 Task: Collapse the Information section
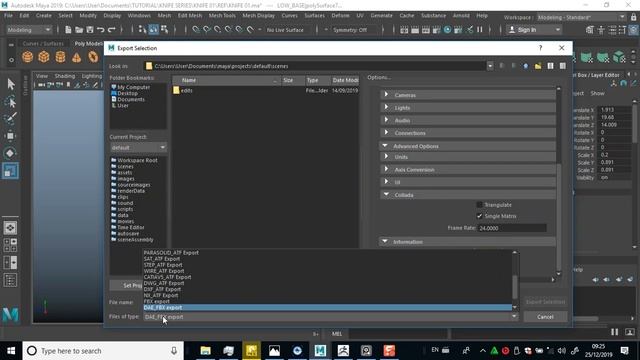(x=468, y=242)
